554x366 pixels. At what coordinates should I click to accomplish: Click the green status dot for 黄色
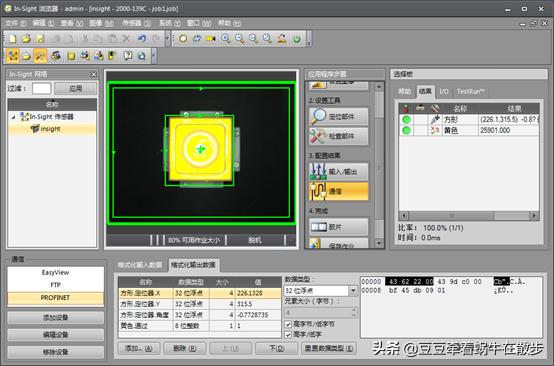(x=406, y=130)
